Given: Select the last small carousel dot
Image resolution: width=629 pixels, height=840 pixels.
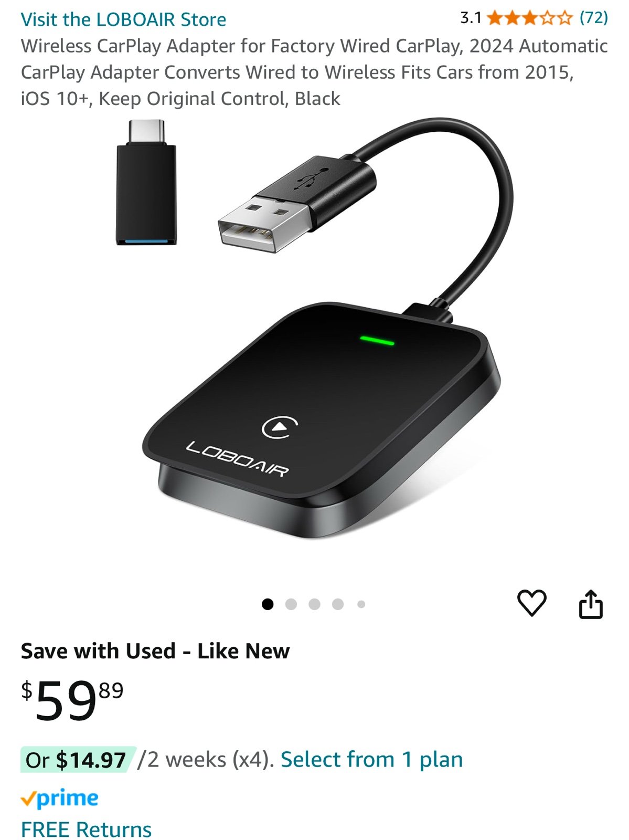Looking at the screenshot, I should (361, 604).
